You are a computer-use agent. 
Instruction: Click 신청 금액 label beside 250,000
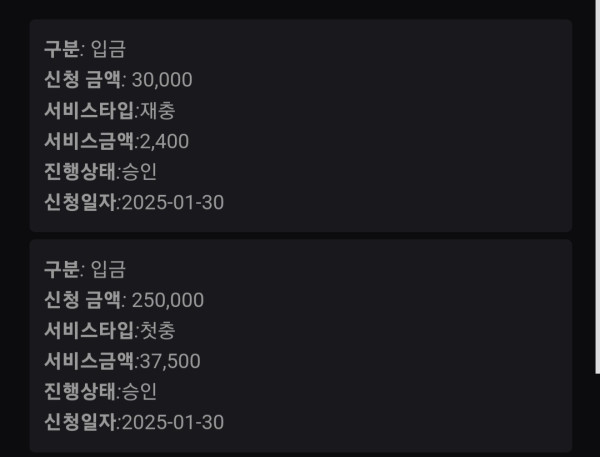click(x=82, y=300)
